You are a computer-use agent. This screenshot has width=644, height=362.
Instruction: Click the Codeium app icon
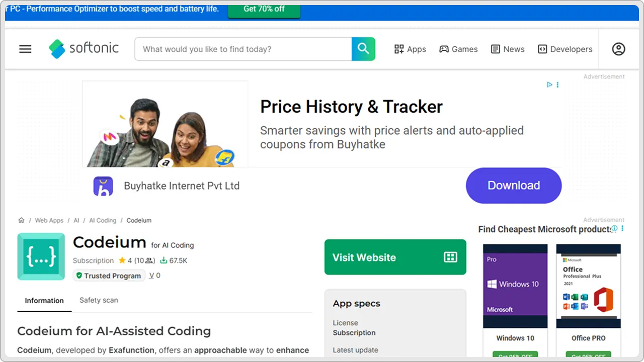pos(41,256)
